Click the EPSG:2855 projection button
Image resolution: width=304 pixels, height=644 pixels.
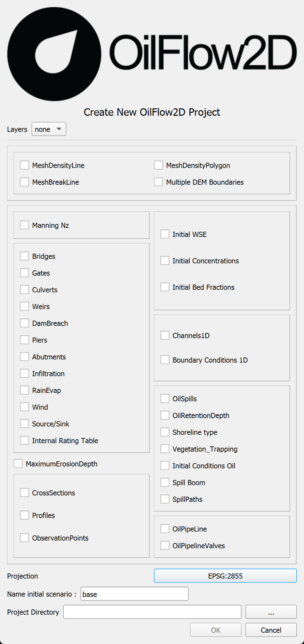pyautogui.click(x=225, y=576)
